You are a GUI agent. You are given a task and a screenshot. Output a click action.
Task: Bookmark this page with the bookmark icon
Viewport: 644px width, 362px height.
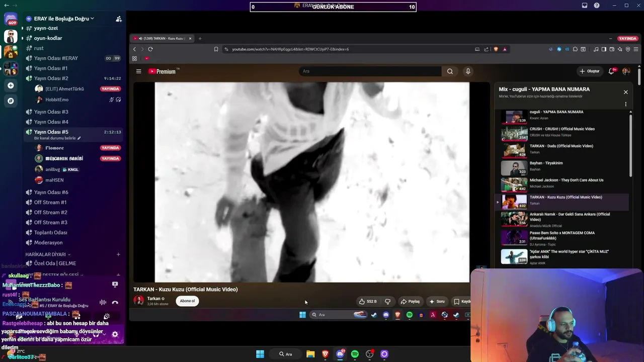[x=216, y=49]
